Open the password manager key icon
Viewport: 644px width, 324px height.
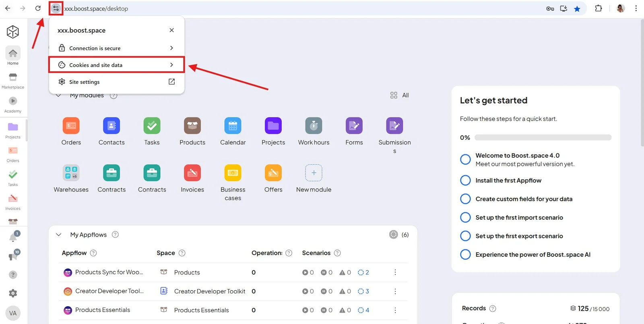(x=550, y=8)
